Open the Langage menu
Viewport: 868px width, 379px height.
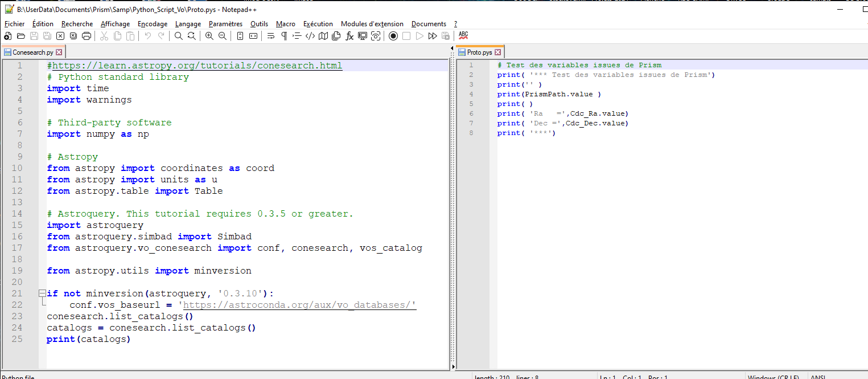click(188, 24)
